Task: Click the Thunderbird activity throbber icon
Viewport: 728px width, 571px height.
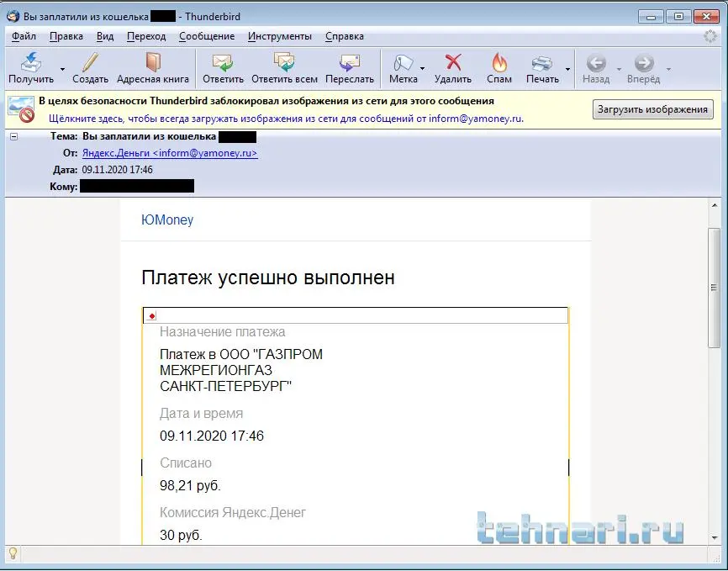Action: tap(710, 36)
